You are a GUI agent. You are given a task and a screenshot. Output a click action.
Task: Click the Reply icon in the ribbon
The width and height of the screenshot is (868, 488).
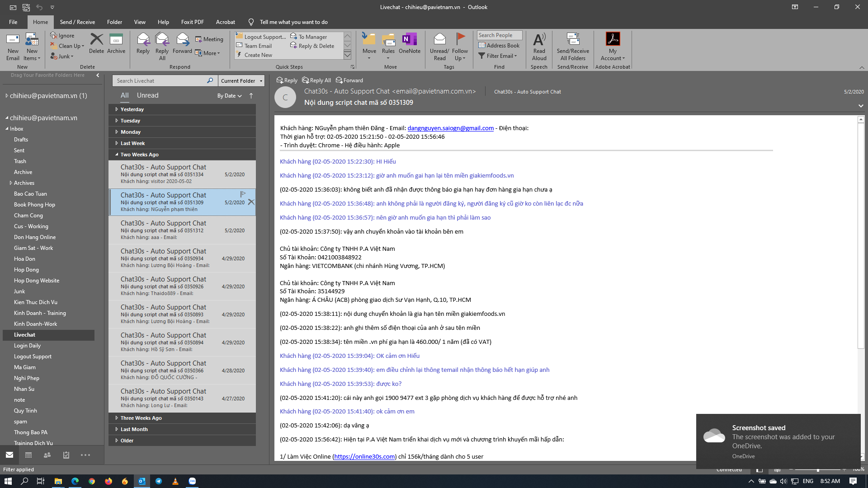[x=143, y=43]
